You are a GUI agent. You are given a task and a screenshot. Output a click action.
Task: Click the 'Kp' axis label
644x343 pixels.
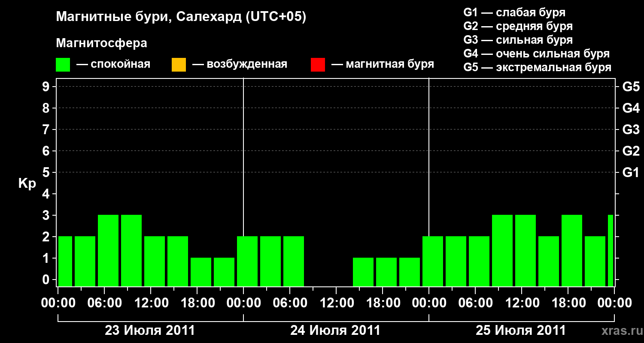[x=27, y=184]
